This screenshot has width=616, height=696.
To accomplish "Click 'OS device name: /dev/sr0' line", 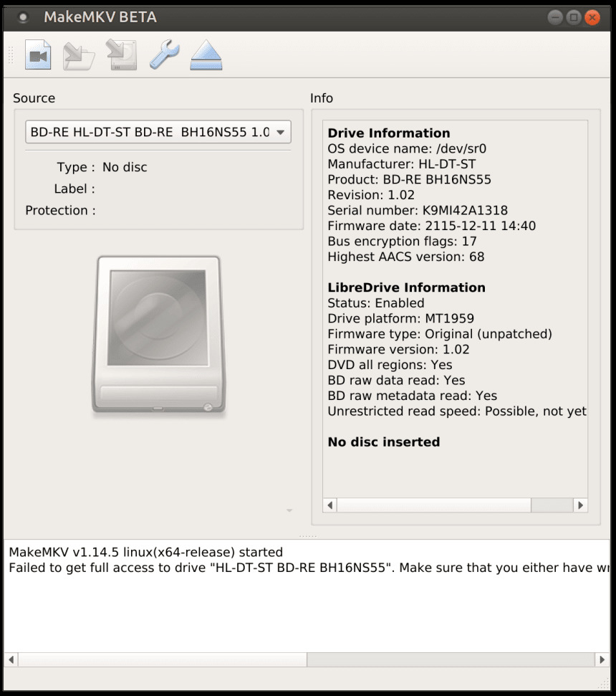I will pos(407,148).
